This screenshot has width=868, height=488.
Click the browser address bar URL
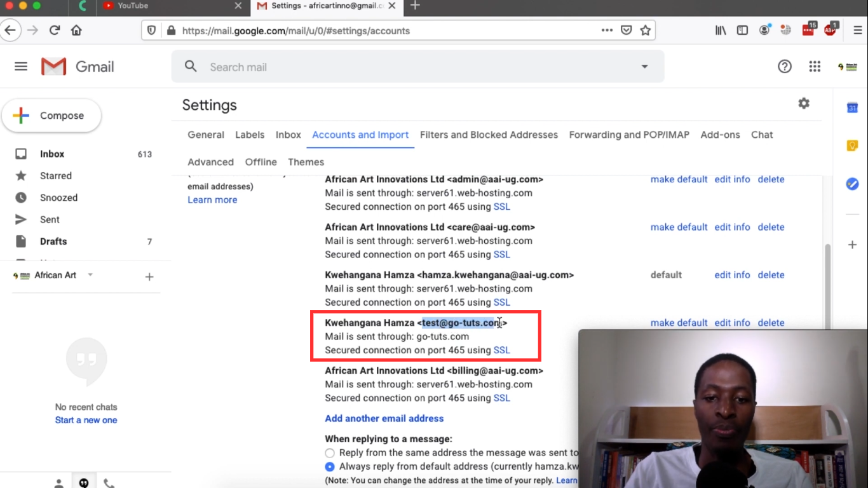[296, 30]
